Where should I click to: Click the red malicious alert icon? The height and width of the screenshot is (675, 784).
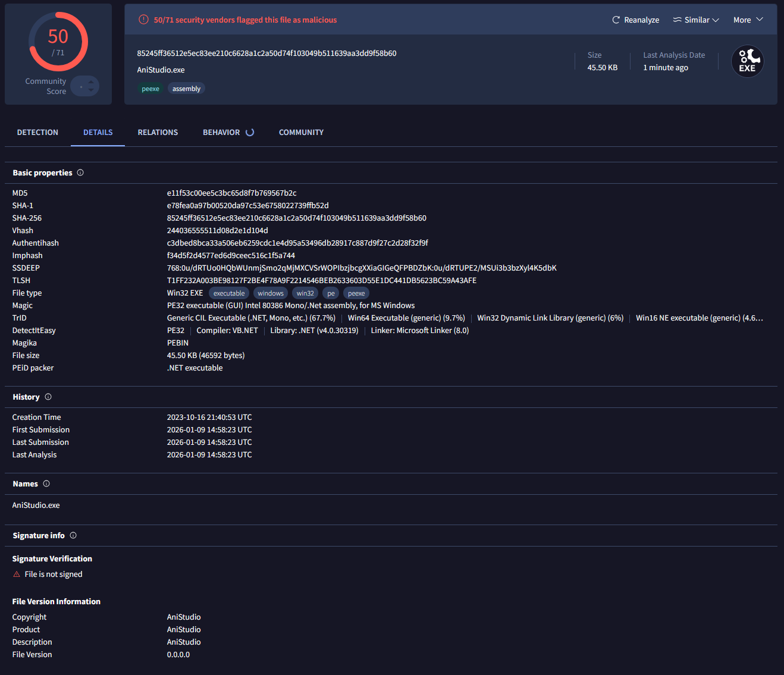tap(143, 20)
